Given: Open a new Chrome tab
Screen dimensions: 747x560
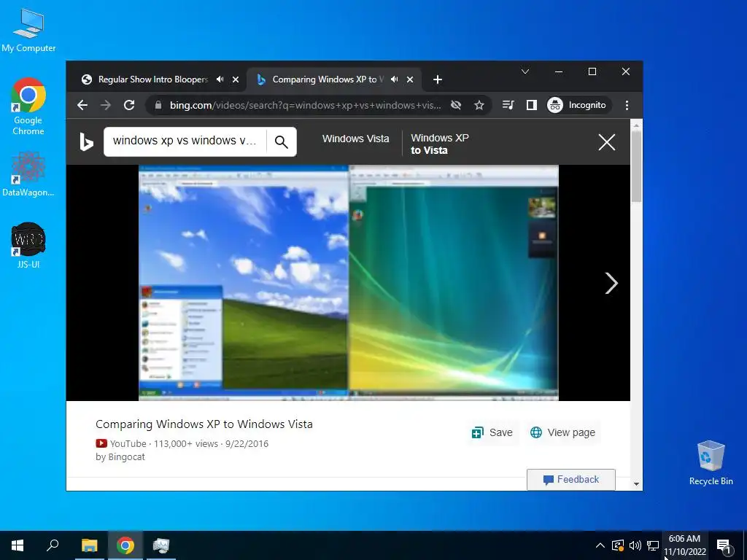Looking at the screenshot, I should point(438,79).
